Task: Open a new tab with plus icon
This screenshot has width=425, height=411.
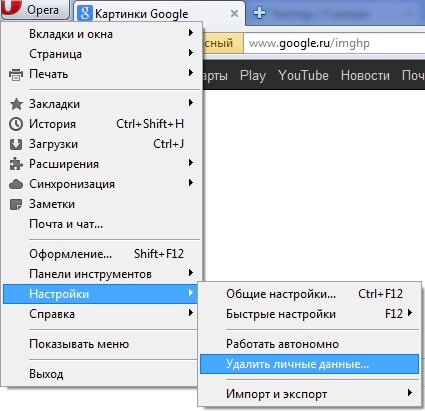Action: (x=259, y=13)
